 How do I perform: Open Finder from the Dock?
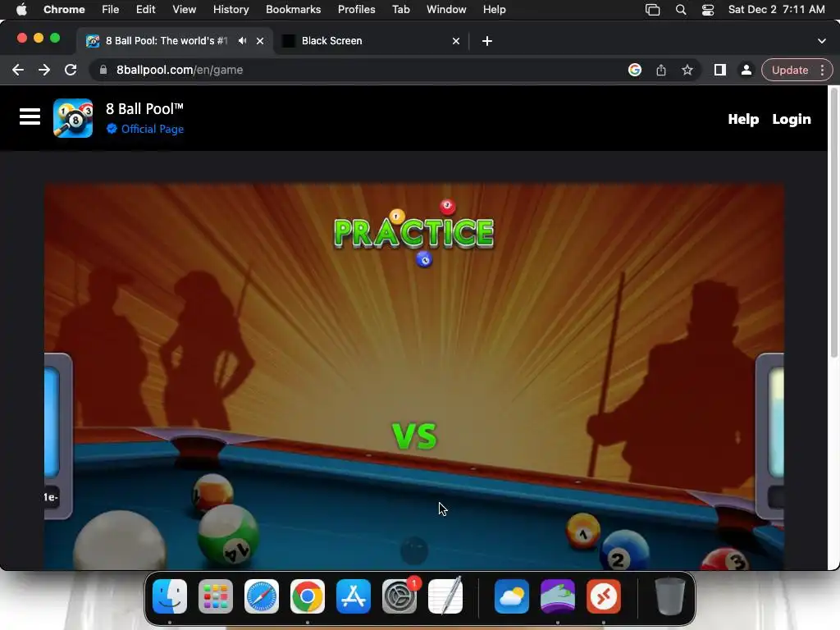tap(170, 596)
